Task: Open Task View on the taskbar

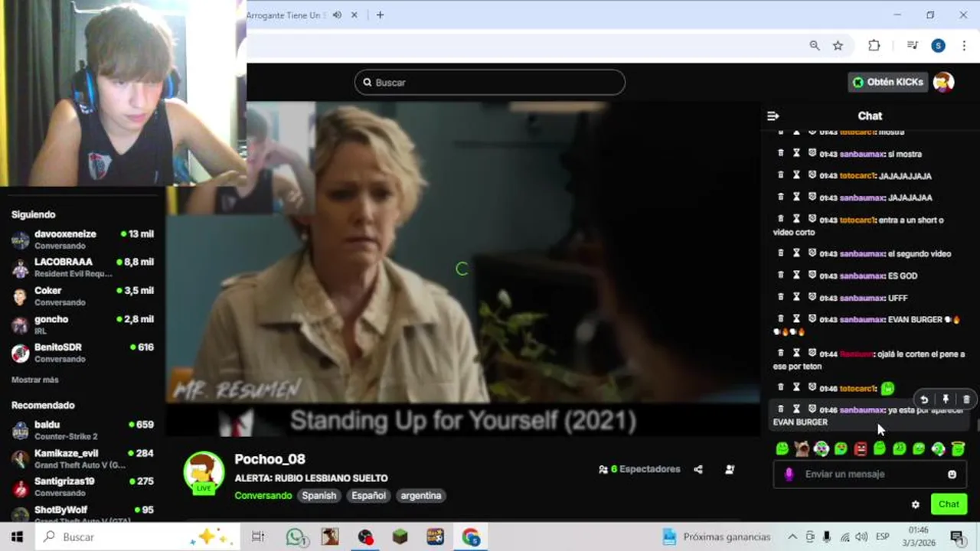Action: [258, 536]
